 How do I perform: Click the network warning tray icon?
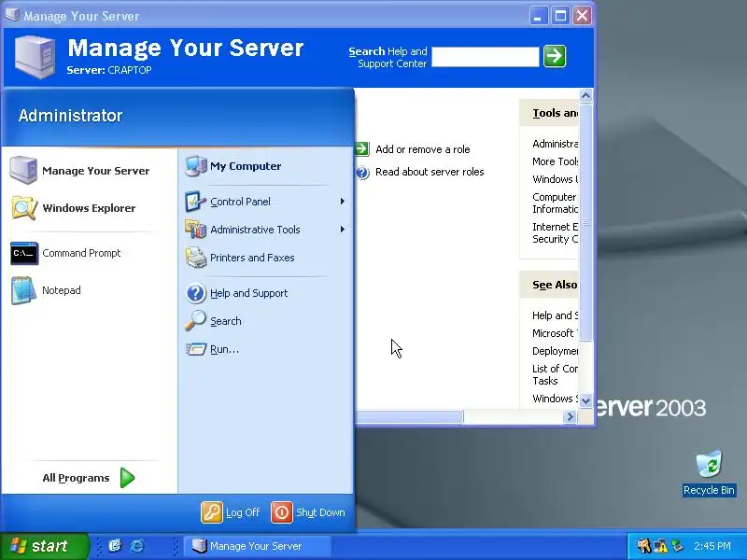(x=661, y=546)
